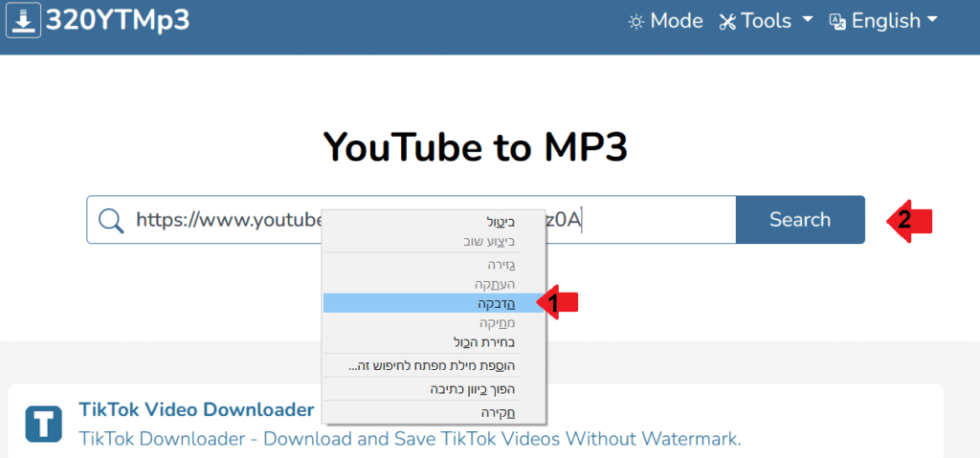The width and height of the screenshot is (980, 458).
Task: Open the TikTok Video Downloader title link
Action: (196, 410)
